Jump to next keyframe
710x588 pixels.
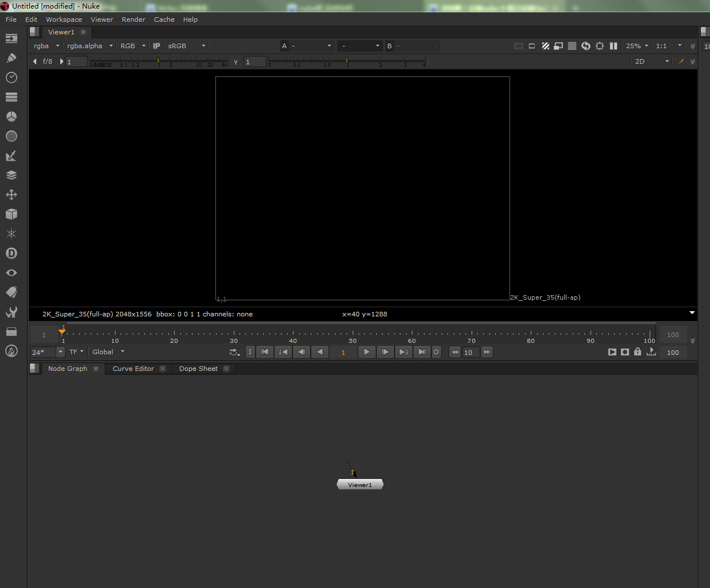(404, 352)
